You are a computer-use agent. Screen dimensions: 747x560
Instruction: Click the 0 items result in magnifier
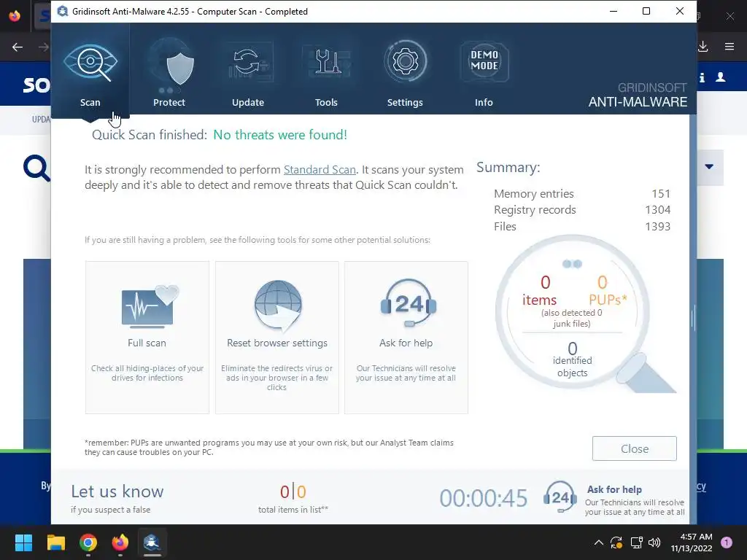click(540, 290)
